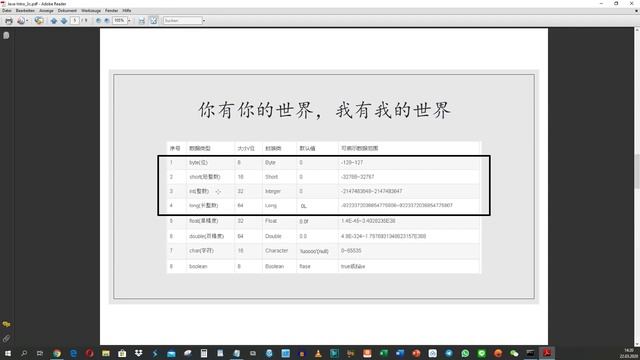Click the 'Double' wrapper class cell

[x=273, y=236]
